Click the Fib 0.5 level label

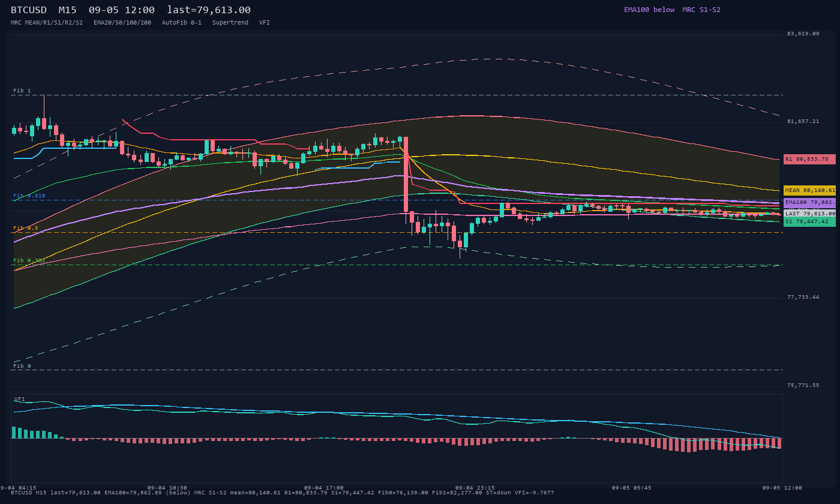pos(26,228)
